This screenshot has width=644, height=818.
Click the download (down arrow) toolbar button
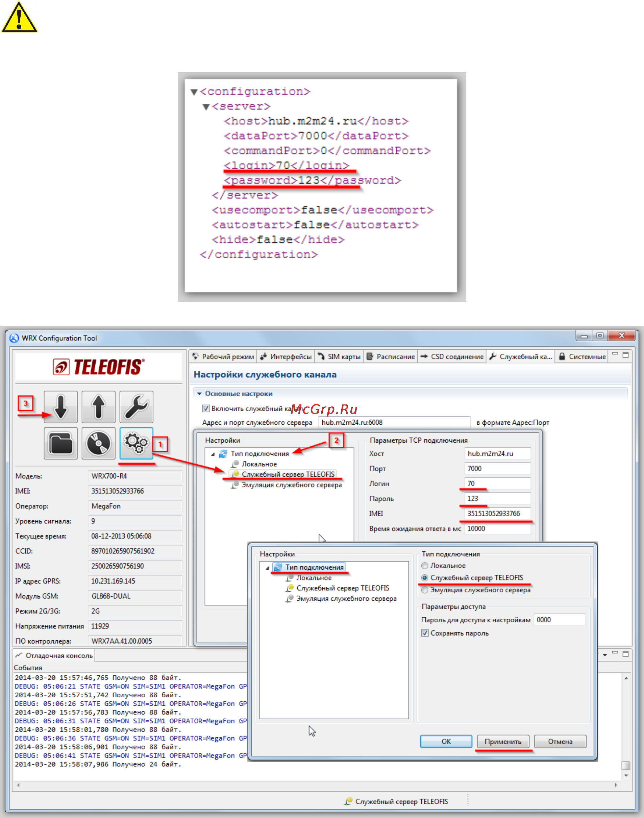(61, 407)
